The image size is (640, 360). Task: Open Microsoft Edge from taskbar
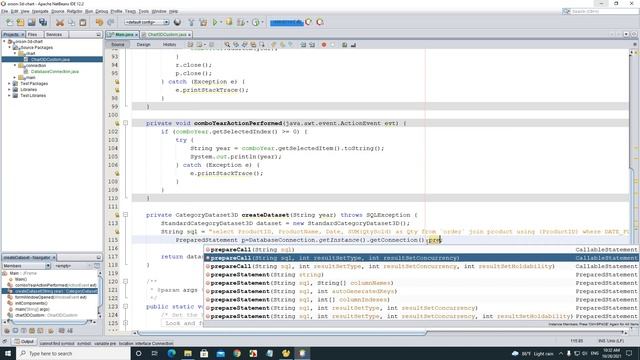point(171,353)
